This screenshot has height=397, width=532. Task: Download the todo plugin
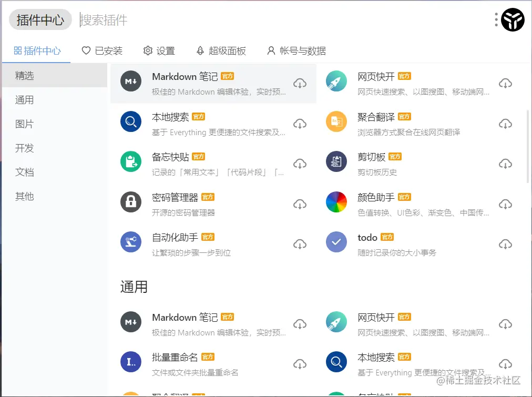tap(505, 244)
